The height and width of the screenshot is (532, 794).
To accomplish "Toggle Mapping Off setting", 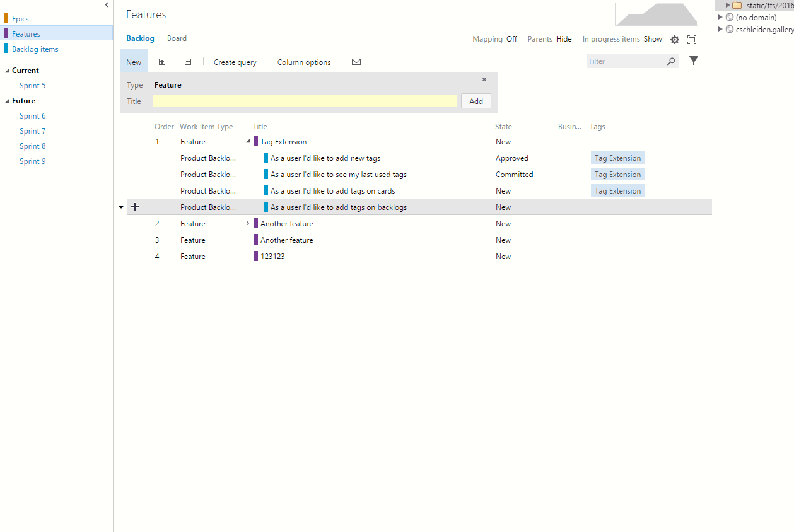I will pyautogui.click(x=511, y=39).
